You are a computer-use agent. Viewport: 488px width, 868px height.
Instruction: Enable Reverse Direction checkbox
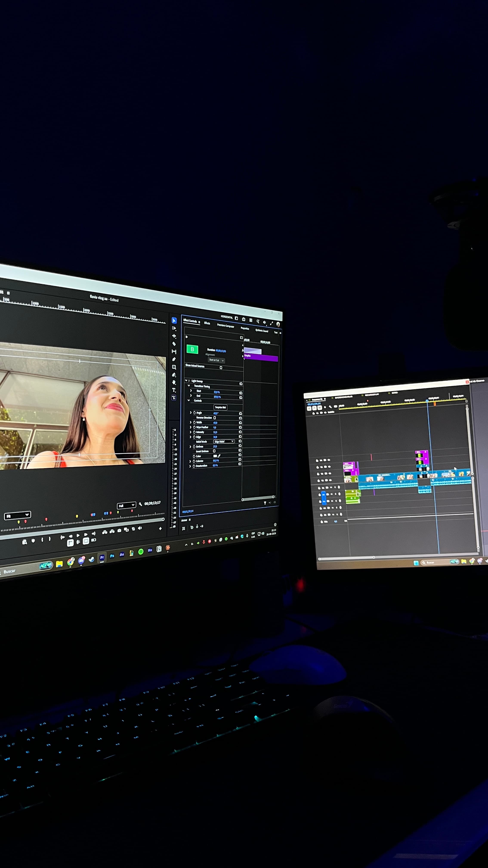point(215,418)
